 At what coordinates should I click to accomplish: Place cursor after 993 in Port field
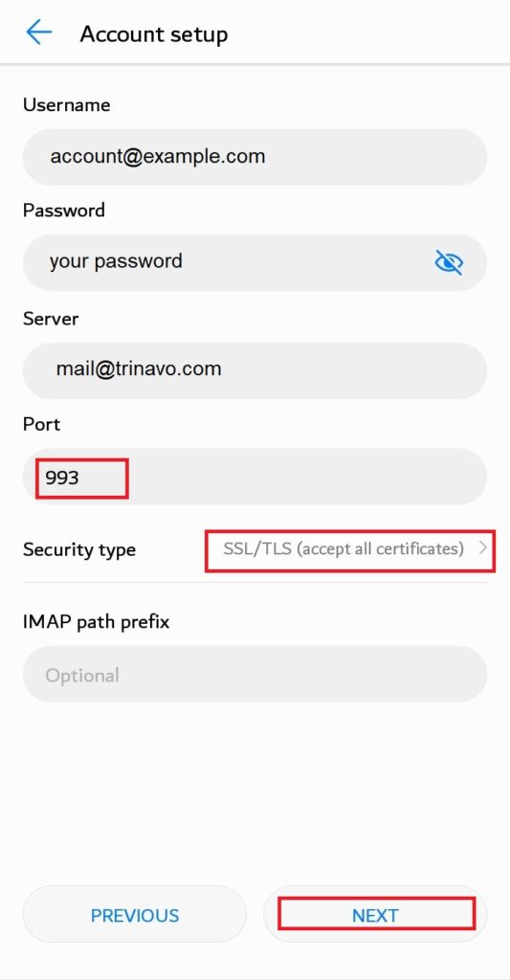81,479
